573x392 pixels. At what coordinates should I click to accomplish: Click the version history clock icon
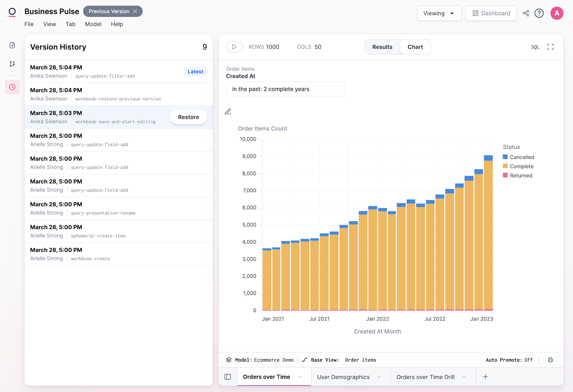point(12,87)
